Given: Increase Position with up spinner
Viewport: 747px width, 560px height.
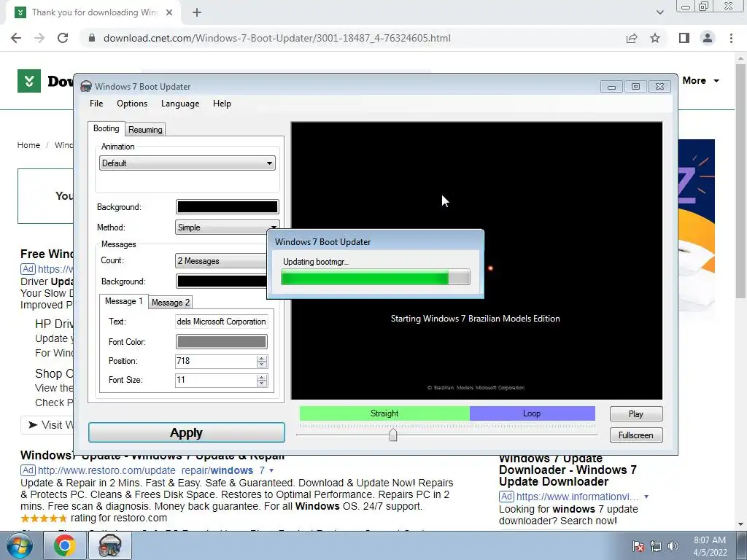Looking at the screenshot, I should 262,358.
